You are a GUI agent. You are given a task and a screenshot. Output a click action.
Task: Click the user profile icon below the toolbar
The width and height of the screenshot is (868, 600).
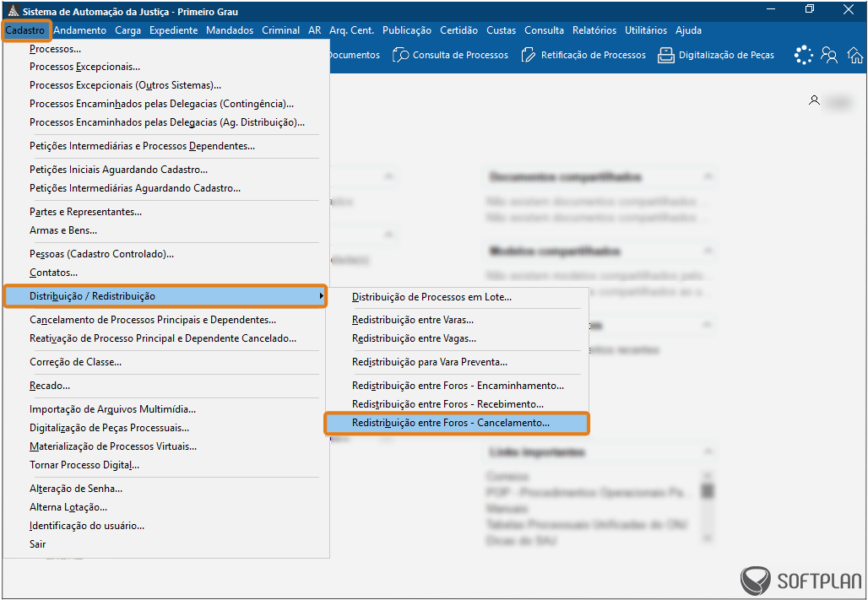pos(814,100)
